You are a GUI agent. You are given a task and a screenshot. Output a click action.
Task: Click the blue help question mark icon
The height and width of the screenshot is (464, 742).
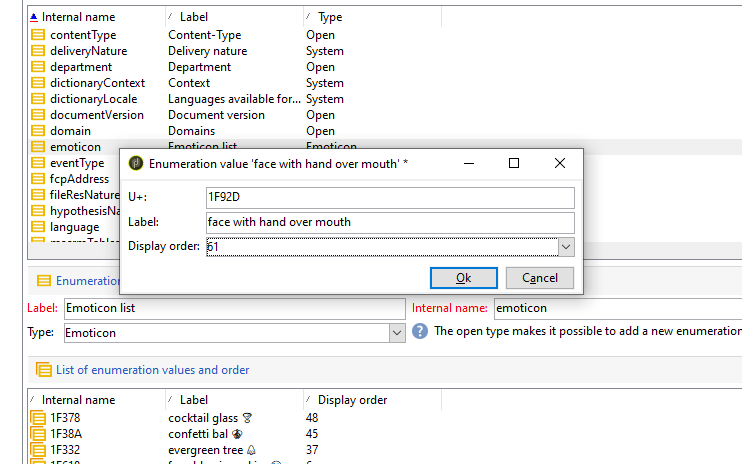[x=420, y=331]
